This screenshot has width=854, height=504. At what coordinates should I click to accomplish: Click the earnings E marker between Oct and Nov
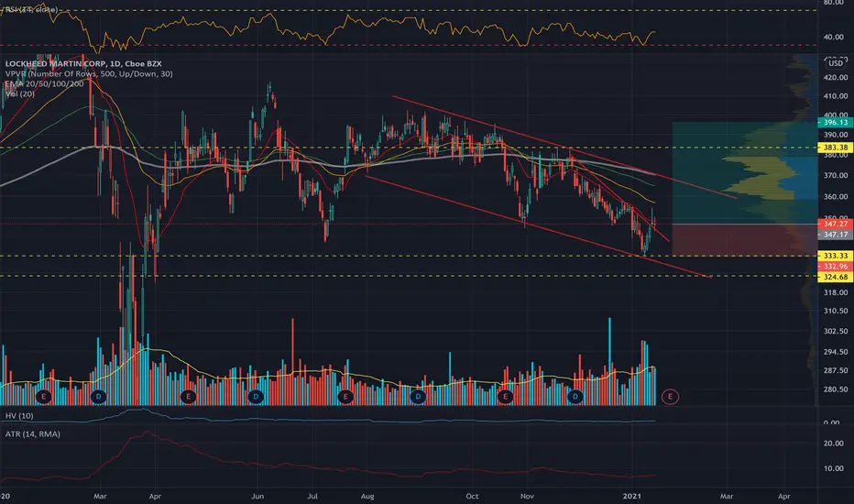pyautogui.click(x=505, y=397)
